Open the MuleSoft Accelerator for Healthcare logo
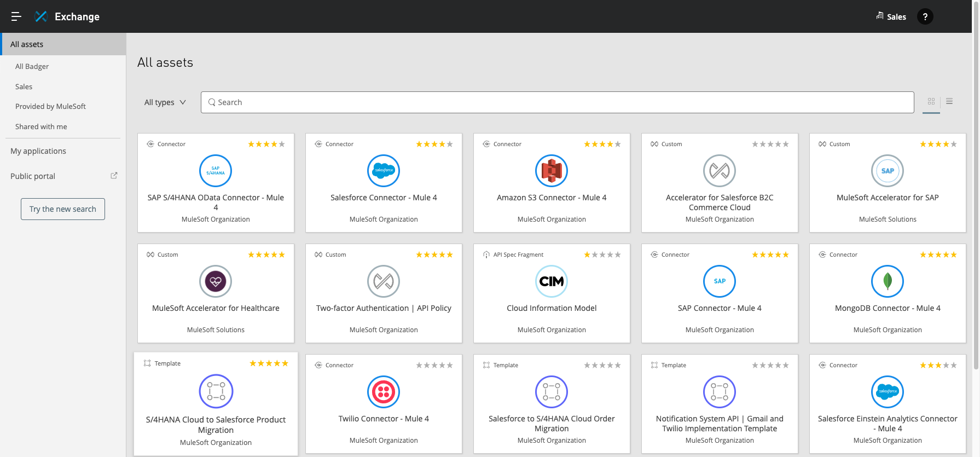Viewport: 980px width, 457px height. pyautogui.click(x=216, y=281)
